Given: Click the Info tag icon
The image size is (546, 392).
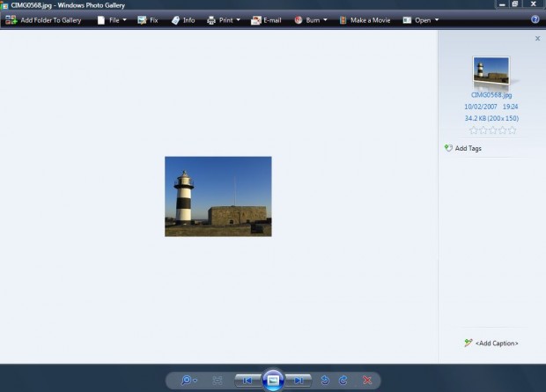Looking at the screenshot, I should tap(175, 20).
